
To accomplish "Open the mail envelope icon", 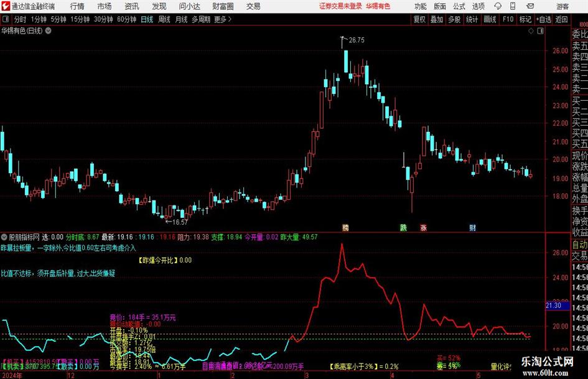I will [530, 6].
